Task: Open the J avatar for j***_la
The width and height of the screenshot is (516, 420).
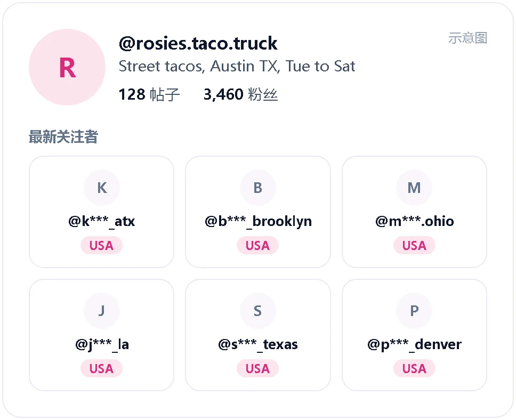Action: tap(102, 311)
